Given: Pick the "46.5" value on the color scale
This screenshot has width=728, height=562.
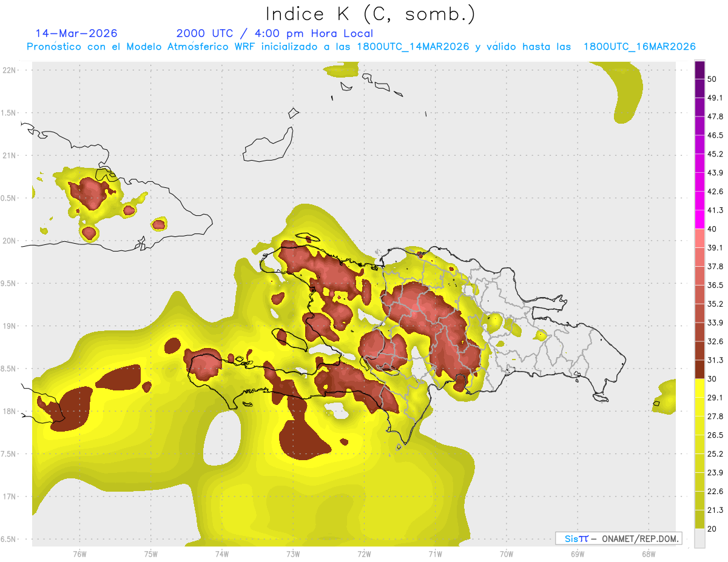Looking at the screenshot, I should click(x=715, y=135).
